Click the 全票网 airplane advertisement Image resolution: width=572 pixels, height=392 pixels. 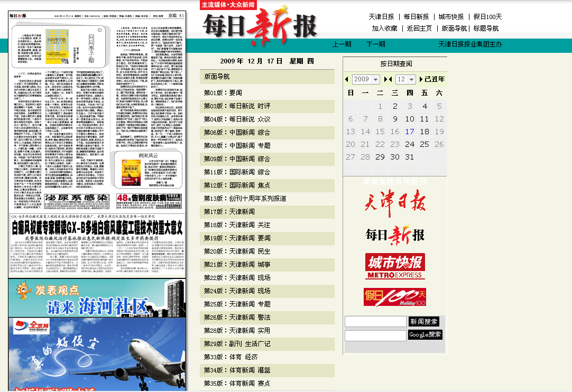97,354
